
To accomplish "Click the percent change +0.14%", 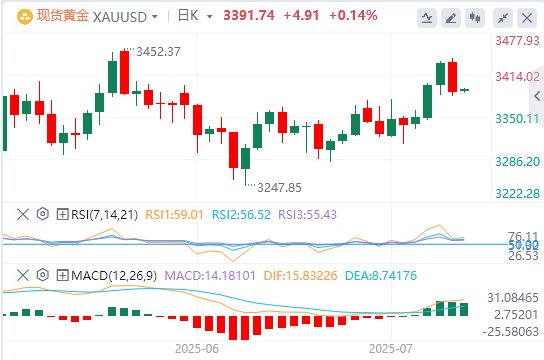I will [353, 16].
